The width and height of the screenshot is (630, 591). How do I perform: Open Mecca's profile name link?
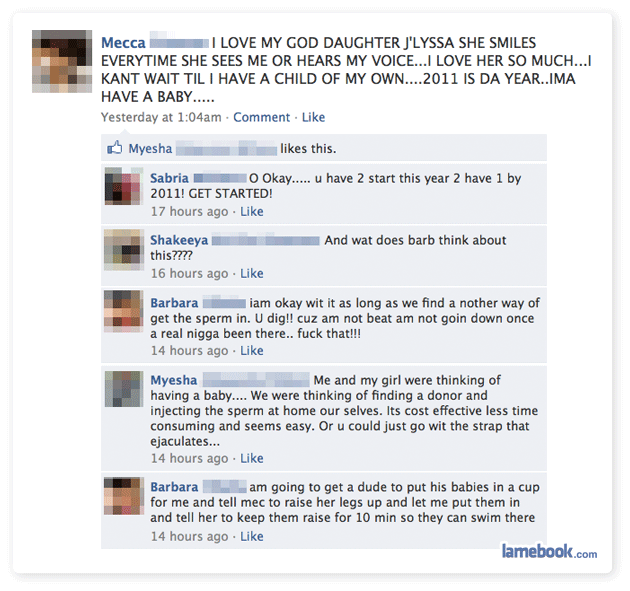[x=123, y=43]
